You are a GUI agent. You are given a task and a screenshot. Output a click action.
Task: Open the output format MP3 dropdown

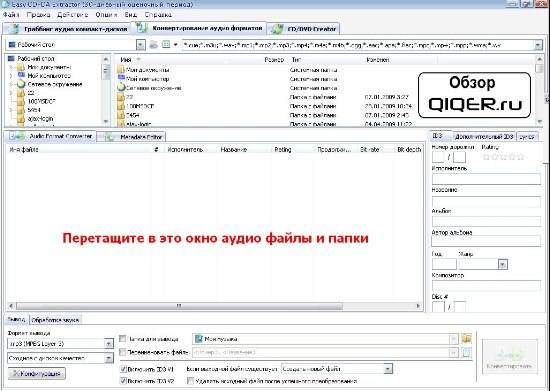[x=109, y=344]
